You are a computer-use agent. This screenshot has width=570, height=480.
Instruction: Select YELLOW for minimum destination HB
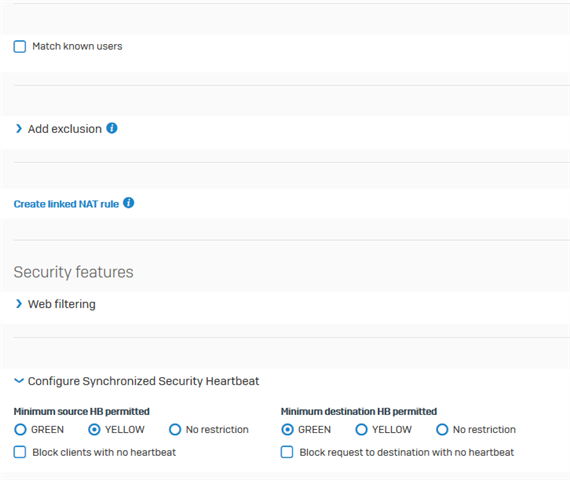click(x=361, y=429)
